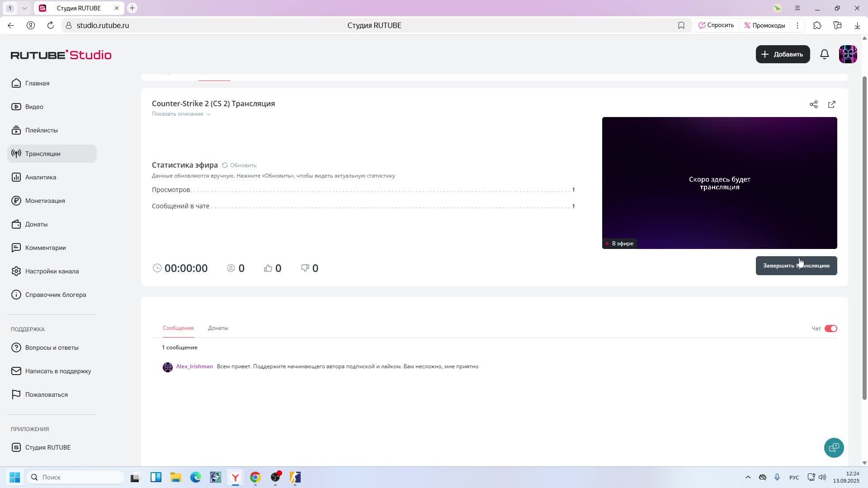Open Аналитика in the sidebar
The width and height of the screenshot is (868, 488).
pyautogui.click(x=41, y=177)
